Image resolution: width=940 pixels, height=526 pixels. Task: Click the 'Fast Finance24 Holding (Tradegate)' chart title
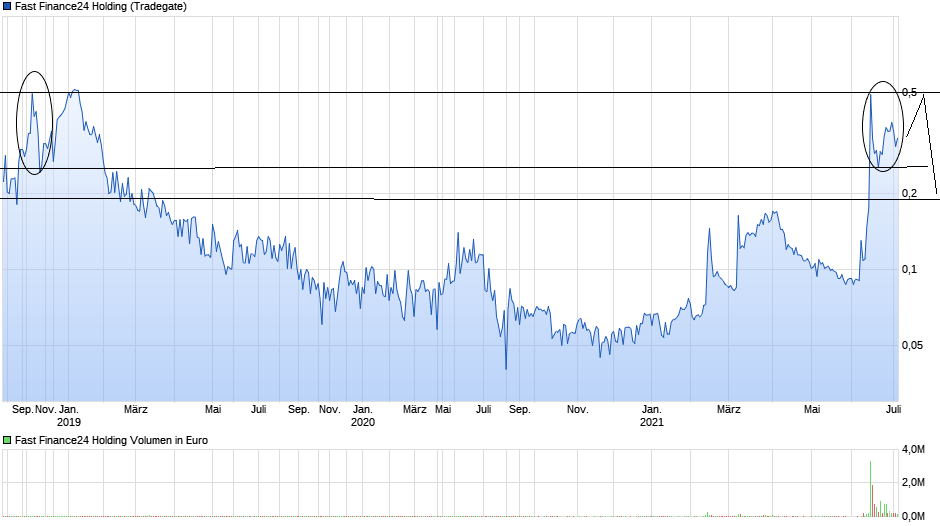[101, 7]
